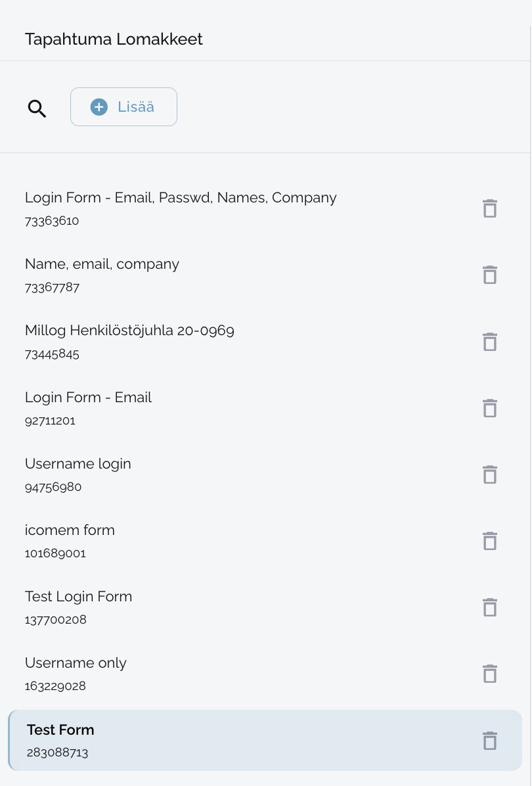The image size is (532, 786).
Task: Delete the Login Form - Email, Passwd, Names, Company form
Action: coord(489,208)
